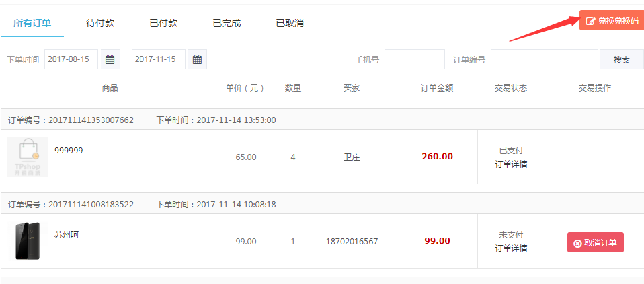The width and height of the screenshot is (644, 284).
Task: Open the 已付款 tab
Action: (163, 23)
